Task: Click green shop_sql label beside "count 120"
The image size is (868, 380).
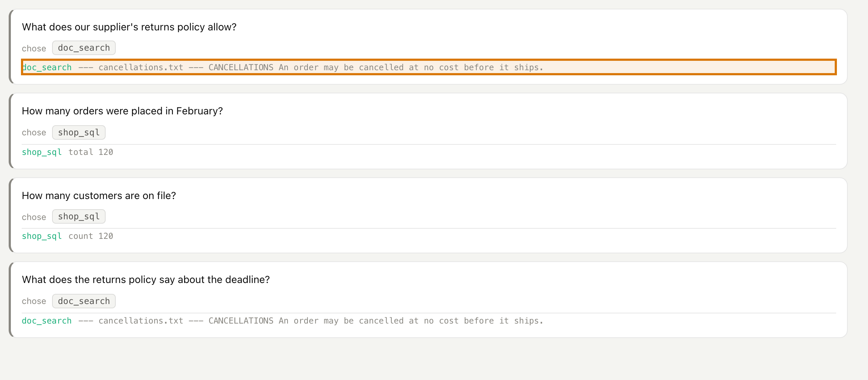Action: tap(42, 236)
